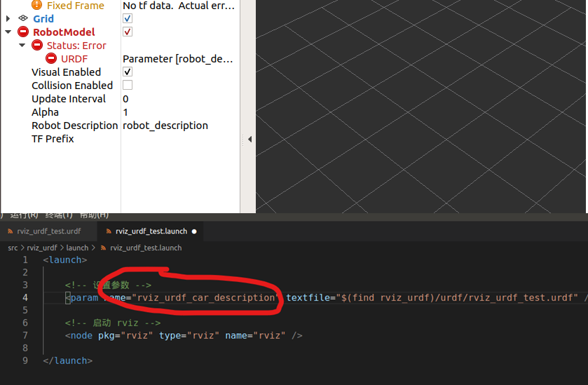588x385 pixels.
Task: Click the TF Prefix property label
Action: click(x=53, y=139)
